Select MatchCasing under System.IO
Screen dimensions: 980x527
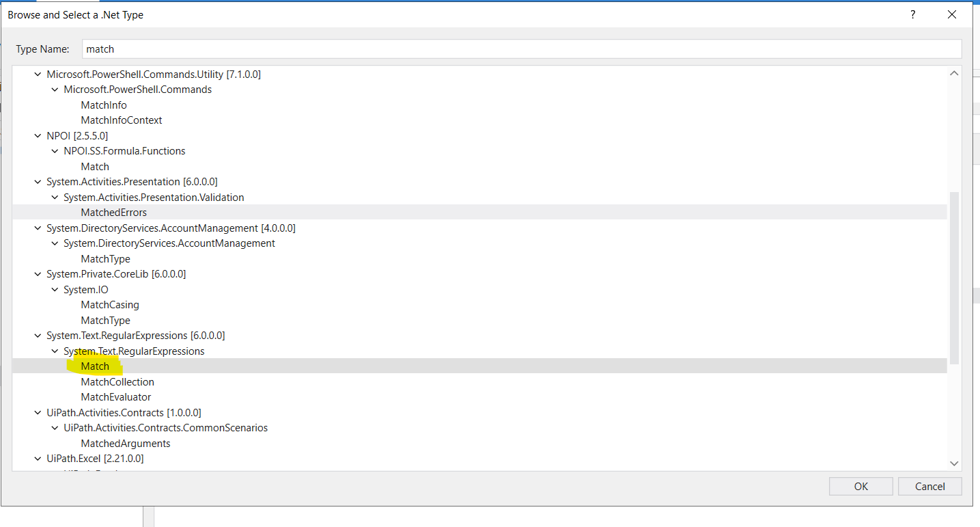pyautogui.click(x=109, y=304)
